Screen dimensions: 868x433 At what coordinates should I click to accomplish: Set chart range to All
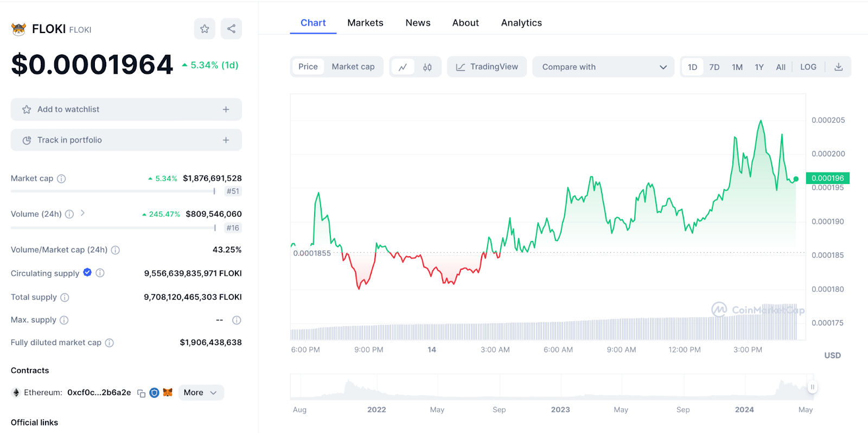tap(781, 67)
